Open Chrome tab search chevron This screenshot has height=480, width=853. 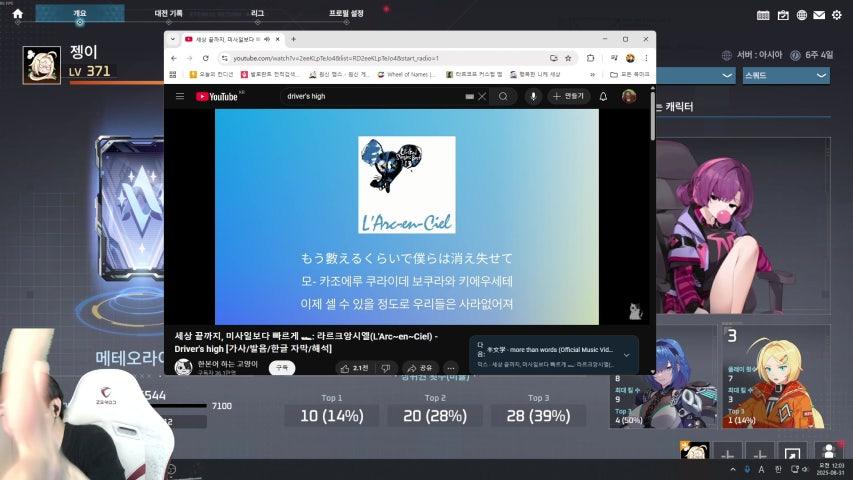[173, 39]
